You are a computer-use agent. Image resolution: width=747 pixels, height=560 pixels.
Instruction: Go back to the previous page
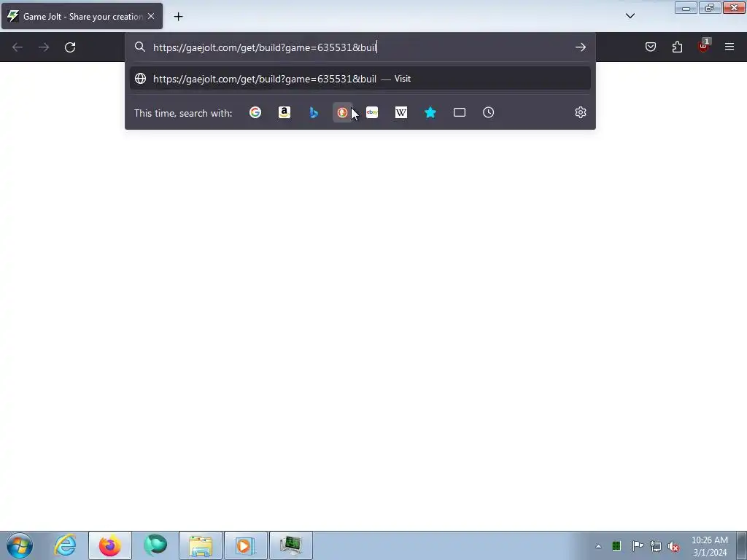point(18,47)
